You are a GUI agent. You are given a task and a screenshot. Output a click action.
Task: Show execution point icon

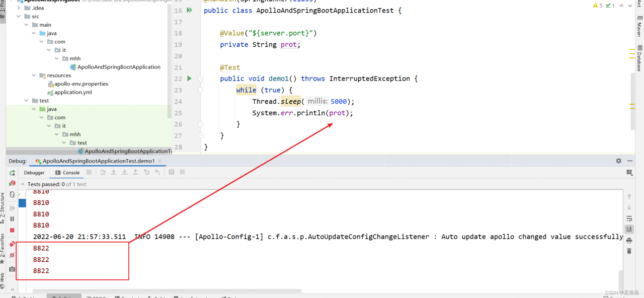pos(89,172)
